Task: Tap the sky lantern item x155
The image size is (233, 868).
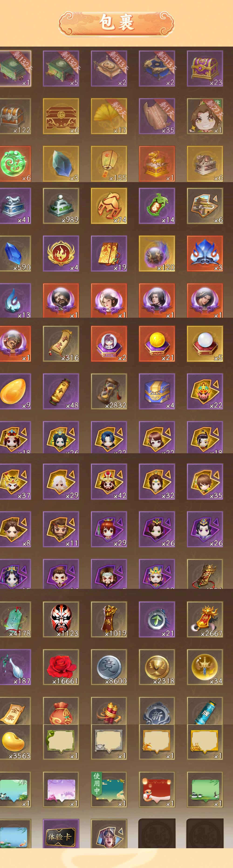Action: (109, 164)
